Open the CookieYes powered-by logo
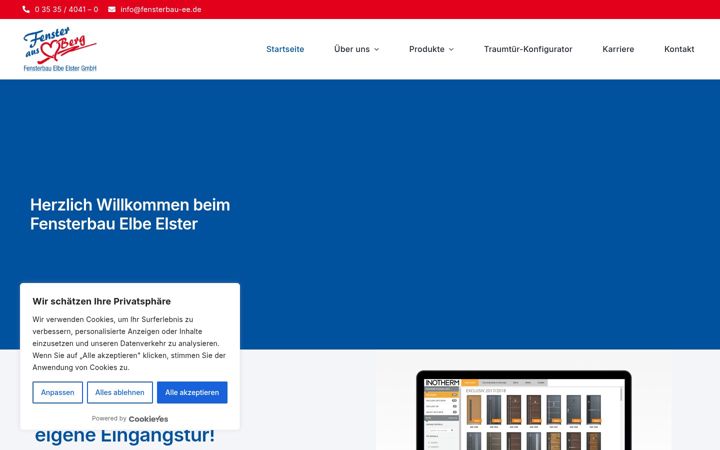The height and width of the screenshot is (450, 720). pyautogui.click(x=148, y=419)
